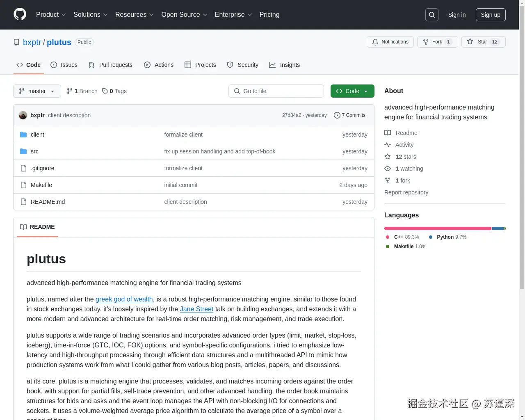Click the fork icon beside 1 fork
Image resolution: width=525 pixels, height=420 pixels.
tap(388, 180)
